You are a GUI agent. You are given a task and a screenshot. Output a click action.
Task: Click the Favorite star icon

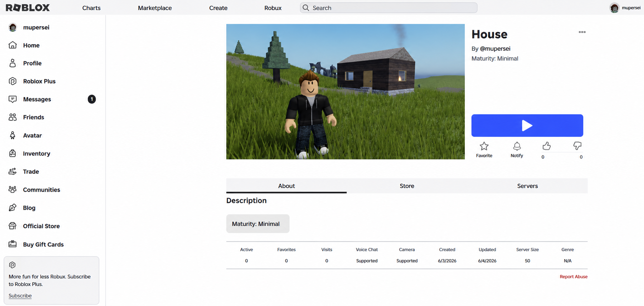[x=484, y=146]
